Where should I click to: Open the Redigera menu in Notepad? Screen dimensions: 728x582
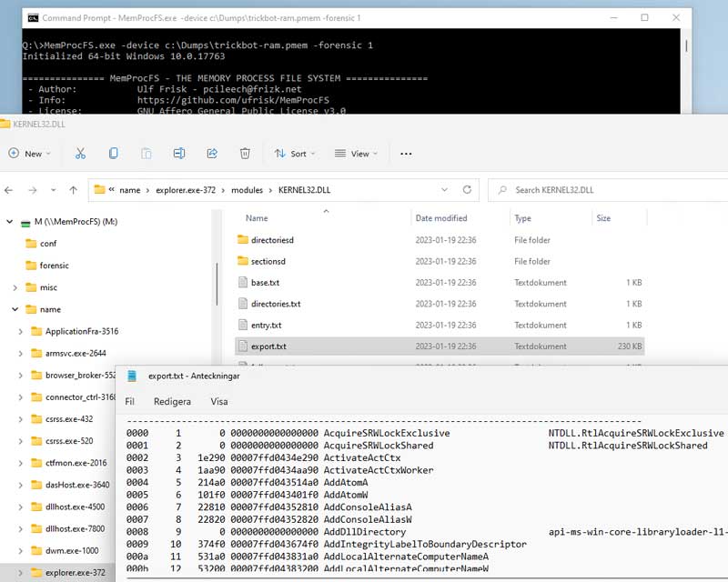(x=172, y=401)
